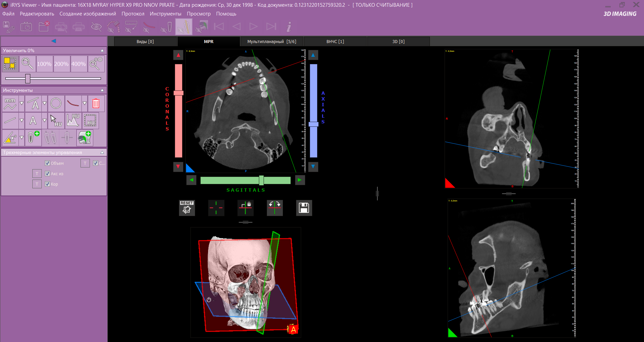Toggle the Кор checkbox
Viewport: 644px width, 342px height.
(47, 184)
